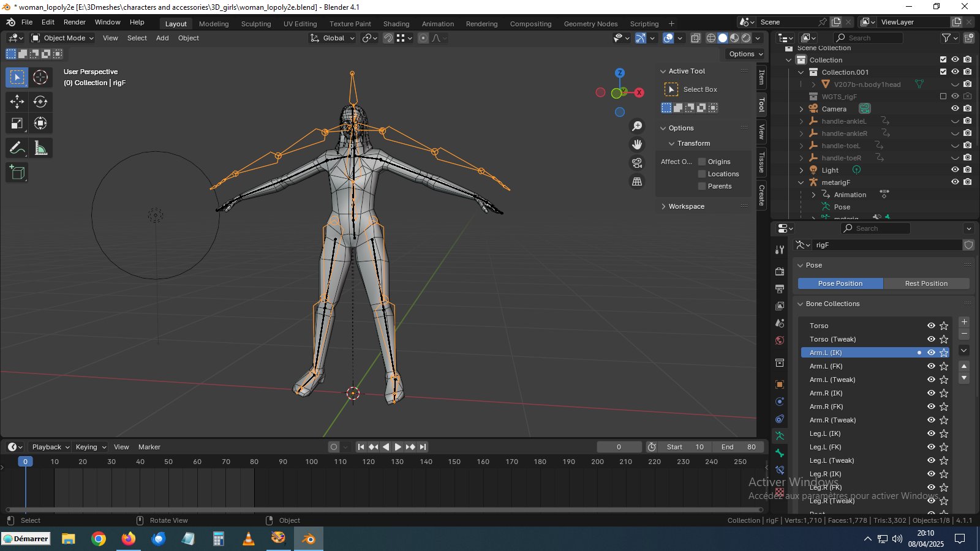
Task: Open the Object Mode dropdown
Action: coord(62,38)
